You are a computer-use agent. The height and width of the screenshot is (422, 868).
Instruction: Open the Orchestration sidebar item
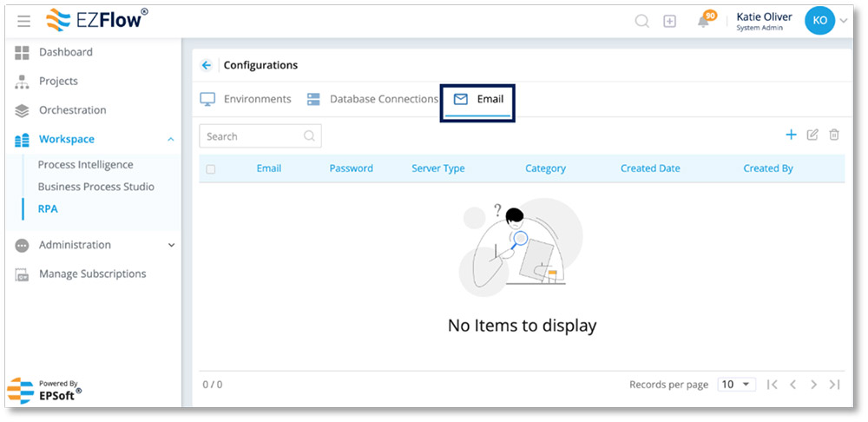click(x=73, y=110)
